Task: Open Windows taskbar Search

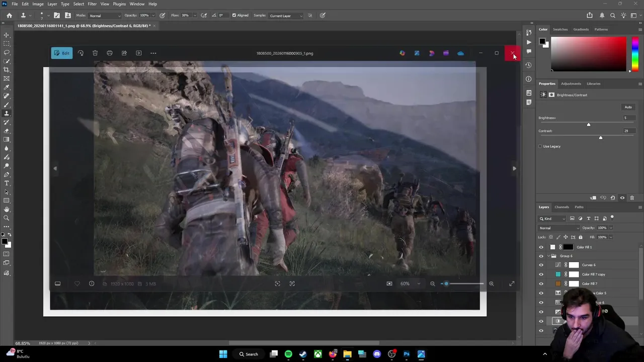Action: tap(248, 354)
